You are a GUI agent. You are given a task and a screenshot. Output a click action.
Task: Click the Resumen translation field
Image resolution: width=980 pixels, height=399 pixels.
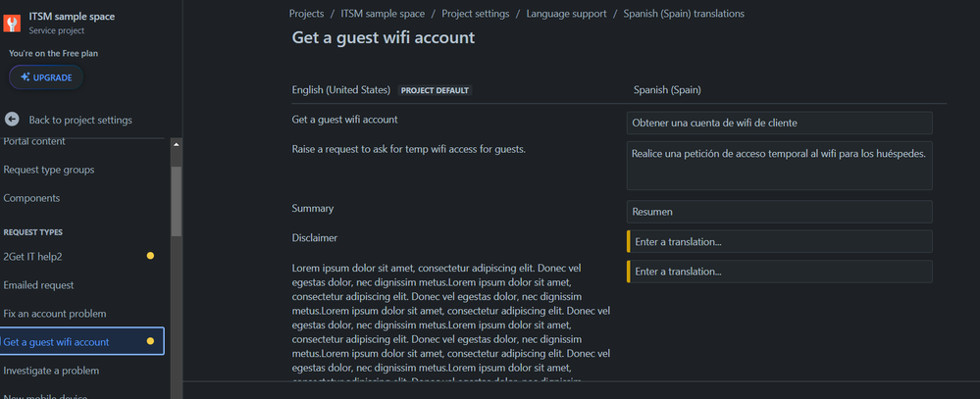pos(779,211)
